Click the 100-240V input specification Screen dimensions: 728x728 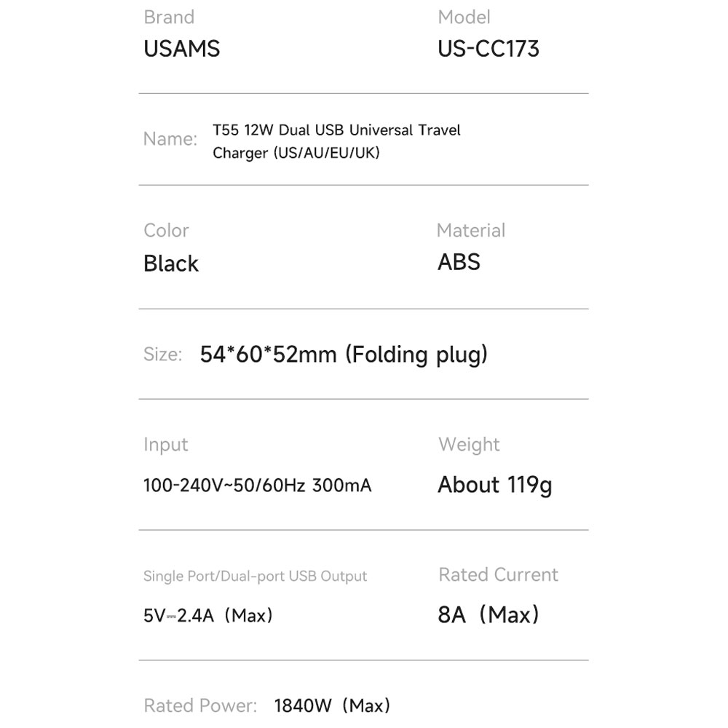click(x=257, y=486)
